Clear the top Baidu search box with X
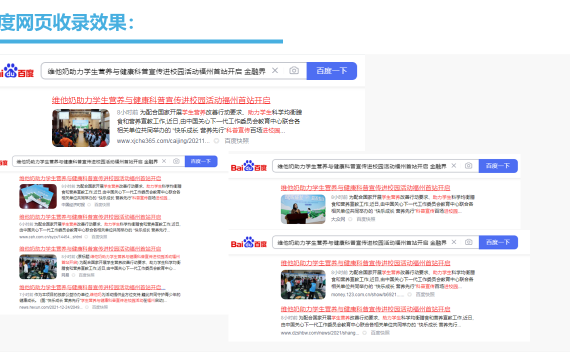Screen dimensions: 570x360 click(275, 71)
